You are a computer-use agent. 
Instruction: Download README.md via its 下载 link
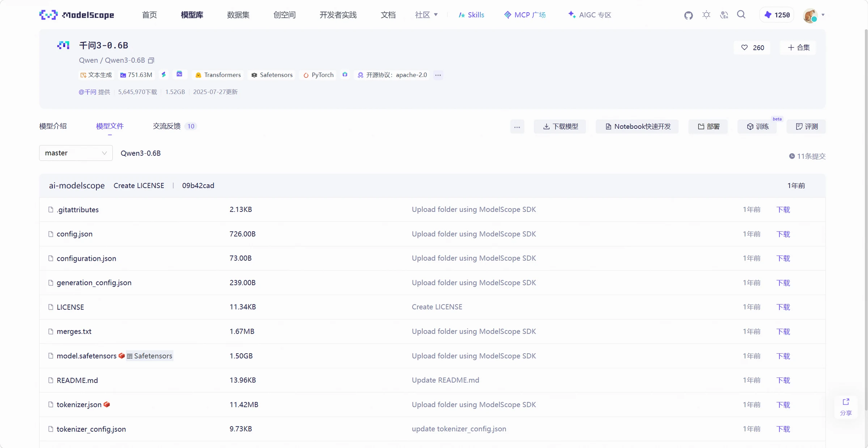coord(783,380)
